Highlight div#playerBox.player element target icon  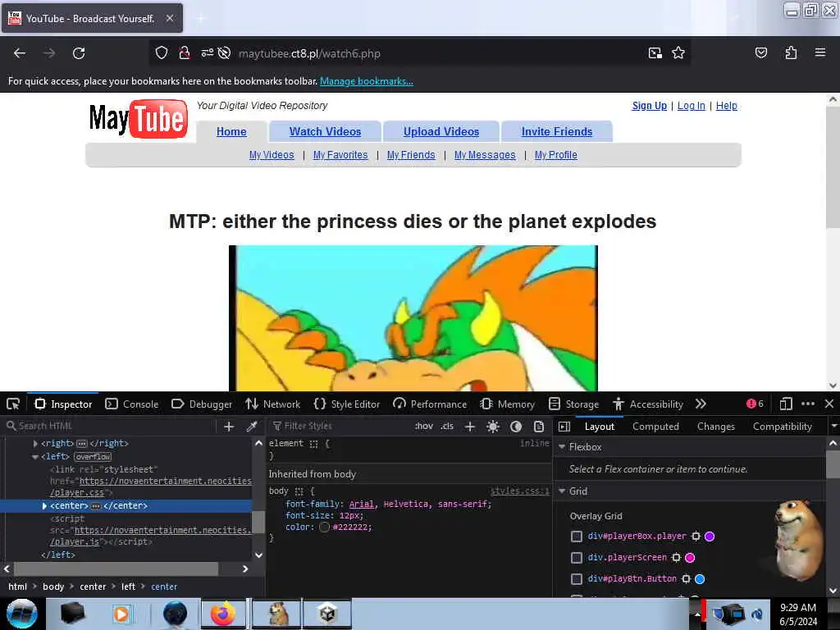pos(696,536)
